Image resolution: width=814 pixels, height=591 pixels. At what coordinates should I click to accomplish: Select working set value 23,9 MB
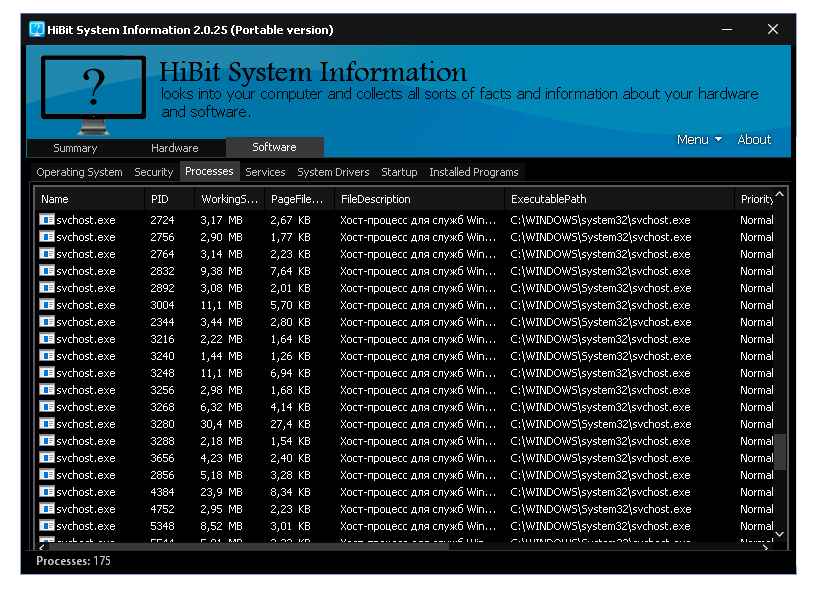tap(222, 492)
